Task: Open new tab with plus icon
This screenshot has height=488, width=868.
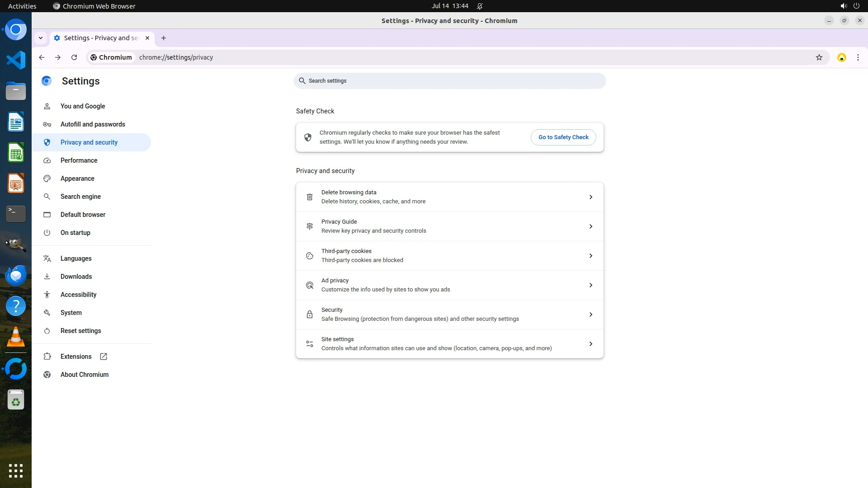Action: coord(164,38)
